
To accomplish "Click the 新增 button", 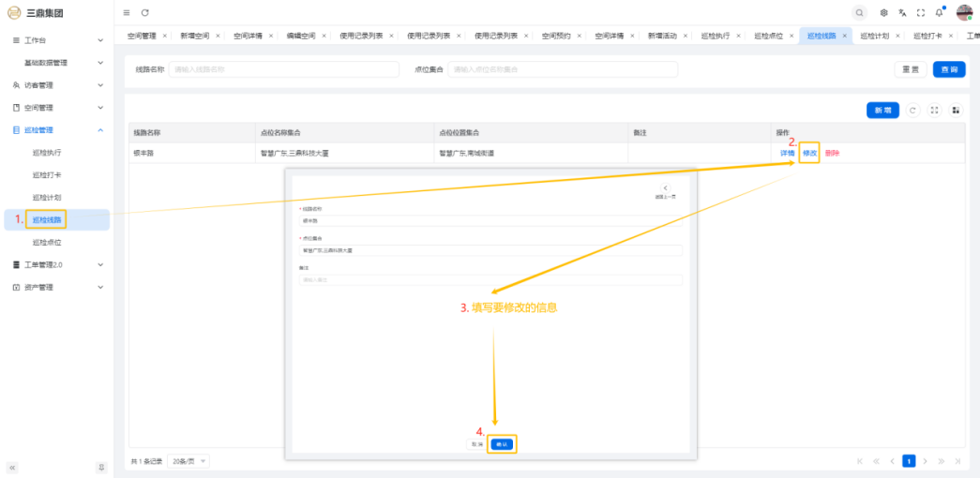I will [x=882, y=110].
